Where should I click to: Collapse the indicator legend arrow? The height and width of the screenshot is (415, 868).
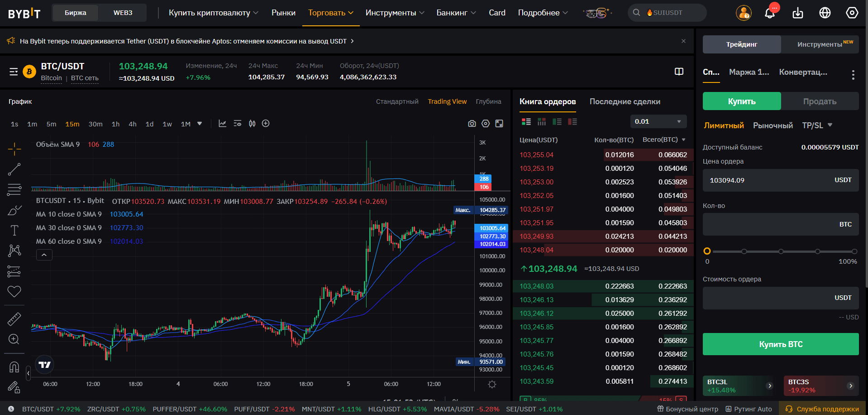(x=44, y=255)
